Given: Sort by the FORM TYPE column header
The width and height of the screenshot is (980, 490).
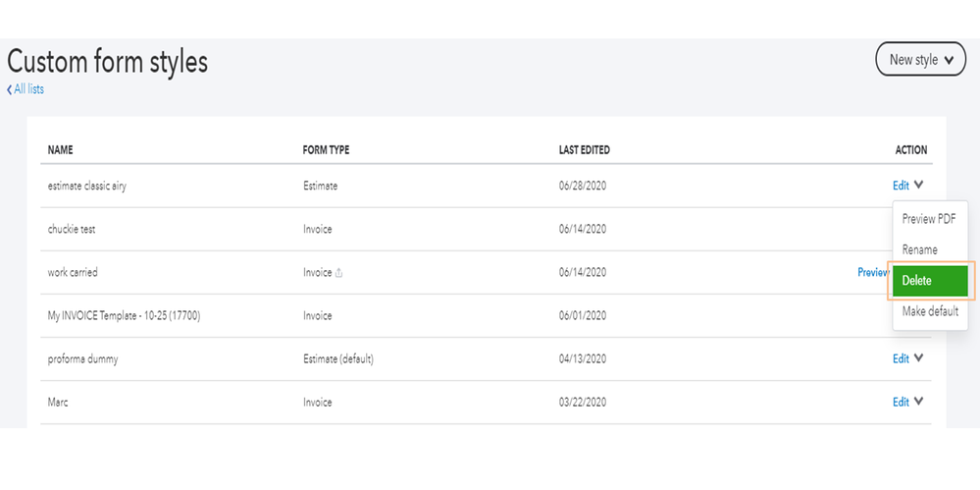Looking at the screenshot, I should pyautogui.click(x=326, y=150).
